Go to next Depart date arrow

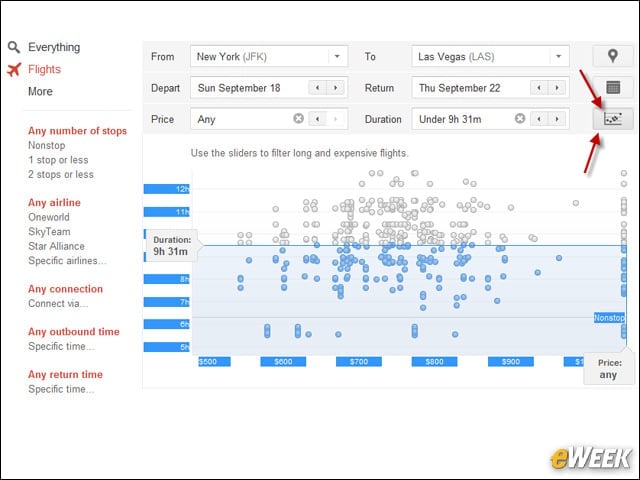[x=336, y=87]
